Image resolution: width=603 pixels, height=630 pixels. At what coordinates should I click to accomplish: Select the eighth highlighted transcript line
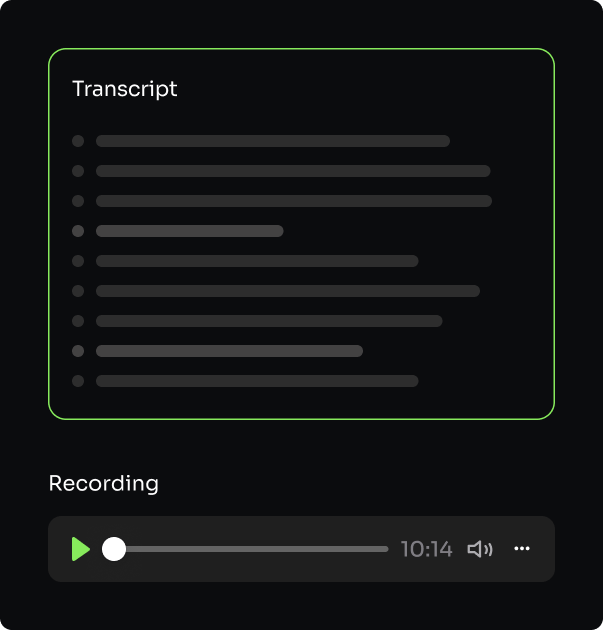pos(229,351)
